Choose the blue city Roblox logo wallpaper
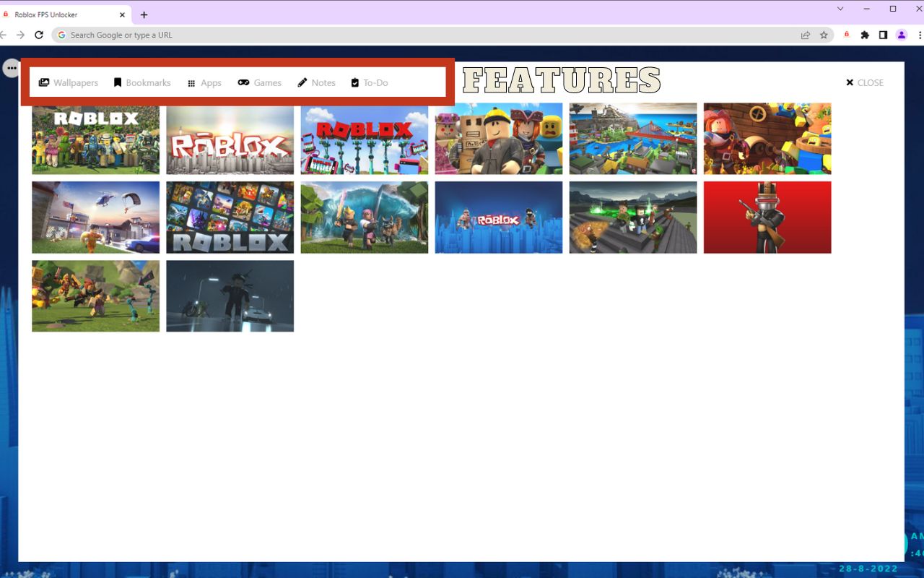This screenshot has width=924, height=578. pos(499,217)
